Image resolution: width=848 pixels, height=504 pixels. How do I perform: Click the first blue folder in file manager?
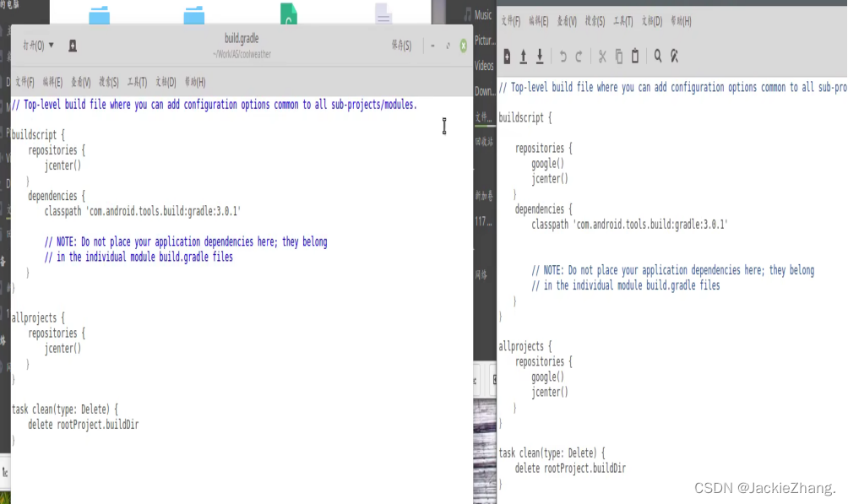[100, 14]
